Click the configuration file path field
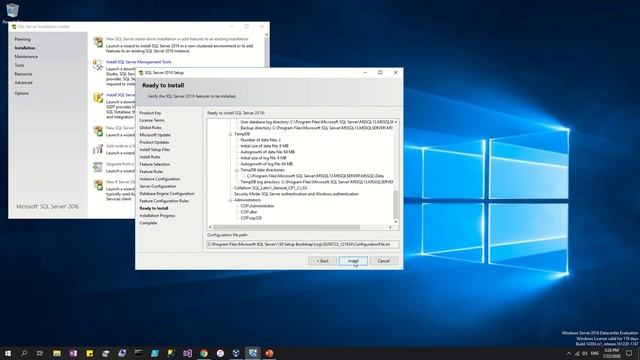The width and height of the screenshot is (640, 360). coord(303,244)
